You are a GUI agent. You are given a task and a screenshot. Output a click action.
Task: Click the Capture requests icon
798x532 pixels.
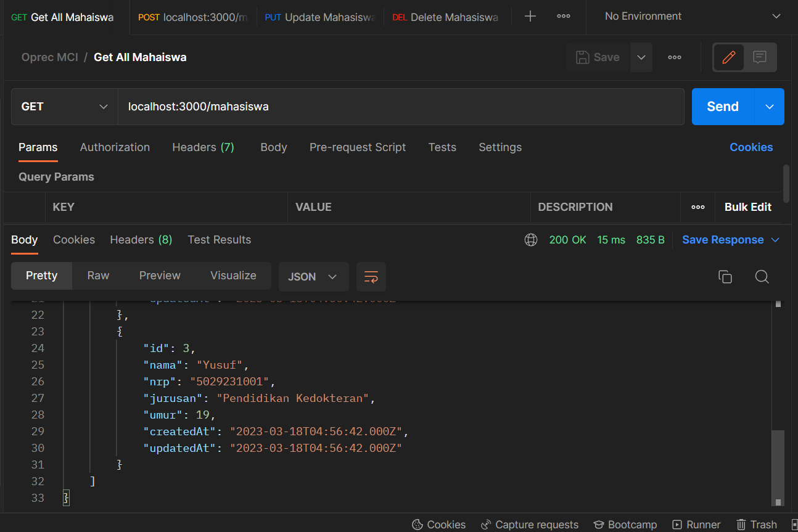click(485, 524)
